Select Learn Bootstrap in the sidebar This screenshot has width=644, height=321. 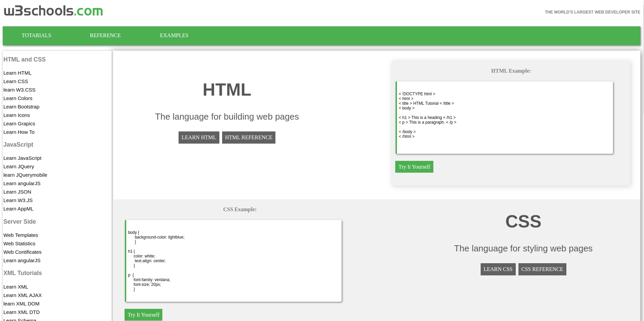pos(21,107)
